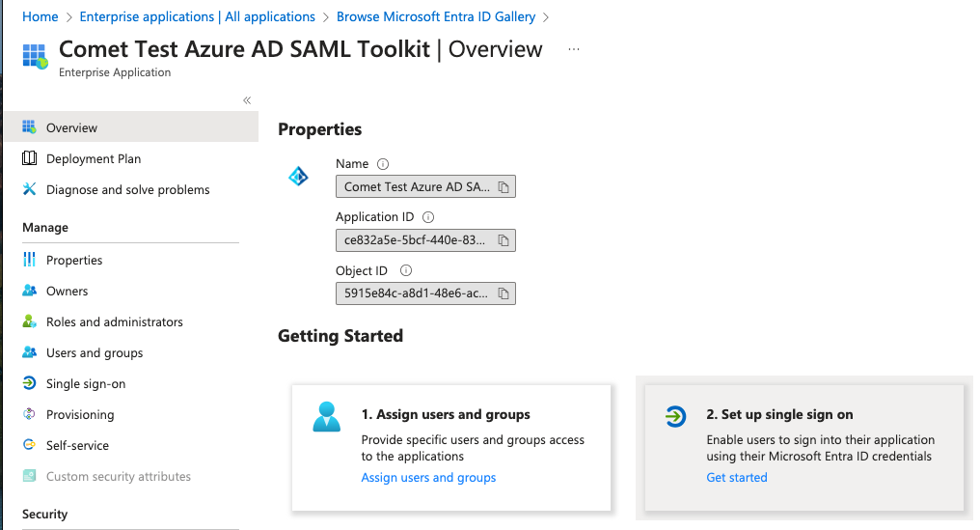This screenshot has height=530, width=980.
Task: Click the Getting Started heading
Action: coord(340,336)
